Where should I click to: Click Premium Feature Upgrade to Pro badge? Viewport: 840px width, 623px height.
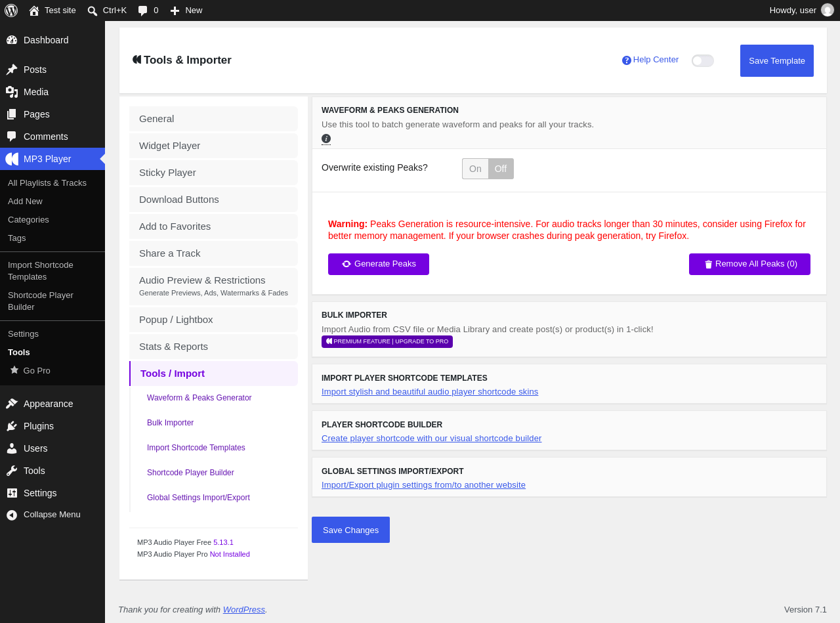coord(387,341)
